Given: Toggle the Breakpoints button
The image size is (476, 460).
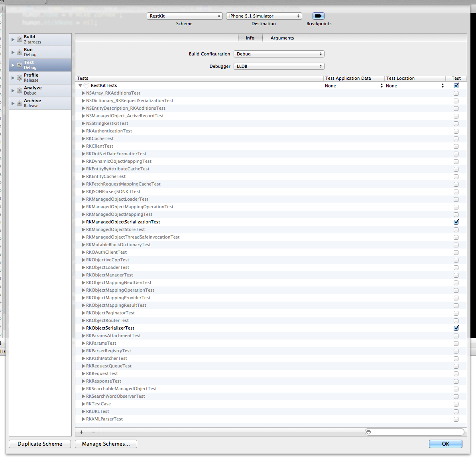Looking at the screenshot, I should tap(318, 16).
